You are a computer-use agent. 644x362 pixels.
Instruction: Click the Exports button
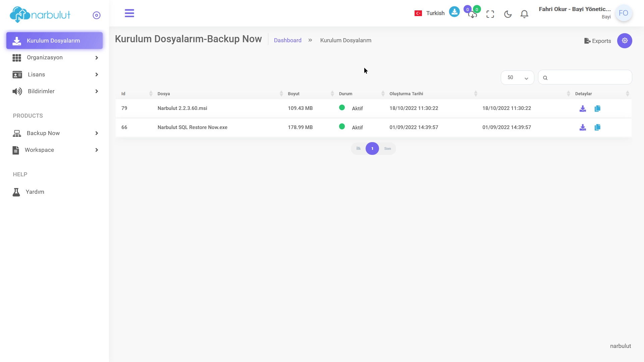597,41
